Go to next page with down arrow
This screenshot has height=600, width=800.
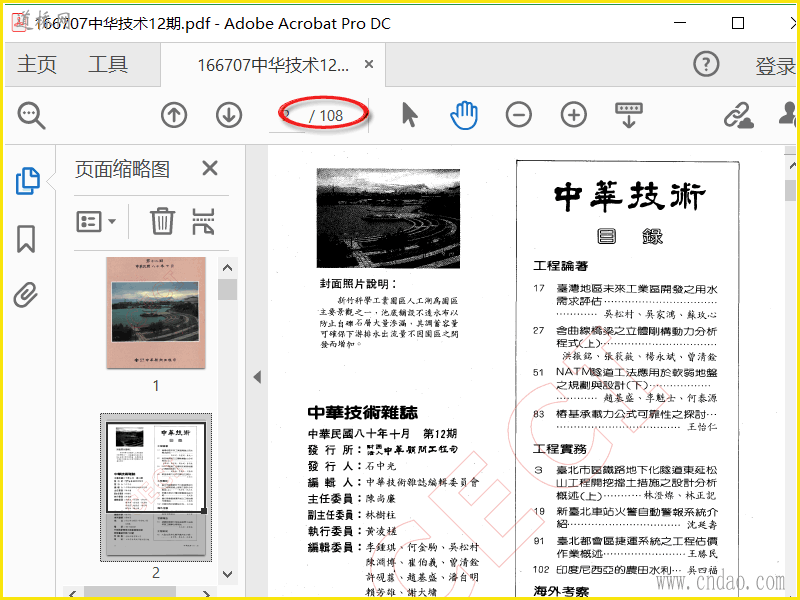(229, 115)
